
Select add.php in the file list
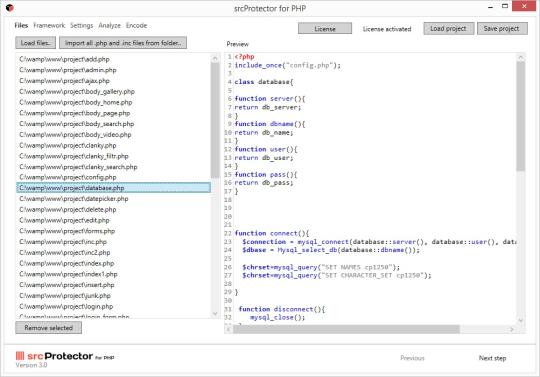[113, 59]
